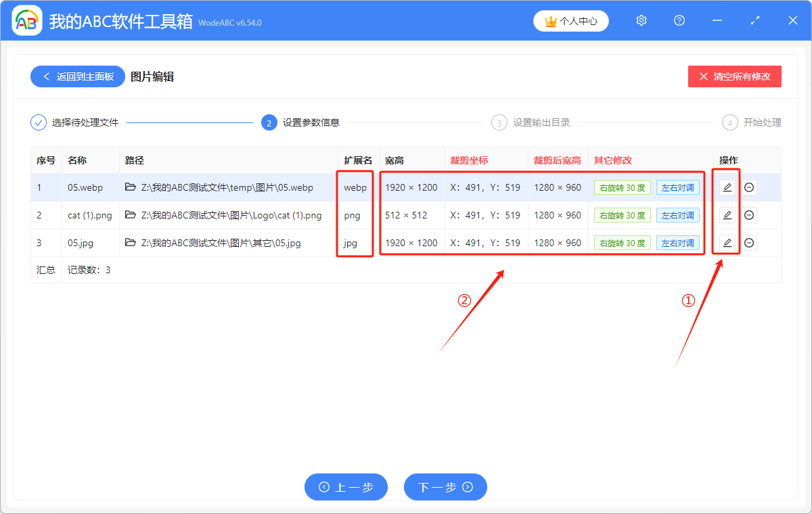The height and width of the screenshot is (514, 812).
Task: Open folder icon for 05.webp path
Action: point(131,187)
